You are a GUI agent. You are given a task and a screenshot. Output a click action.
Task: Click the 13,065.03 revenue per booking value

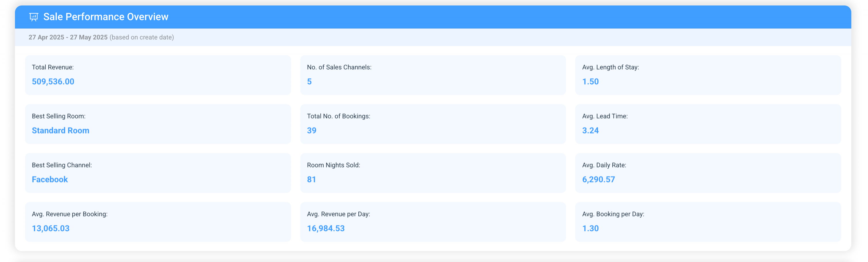click(51, 228)
